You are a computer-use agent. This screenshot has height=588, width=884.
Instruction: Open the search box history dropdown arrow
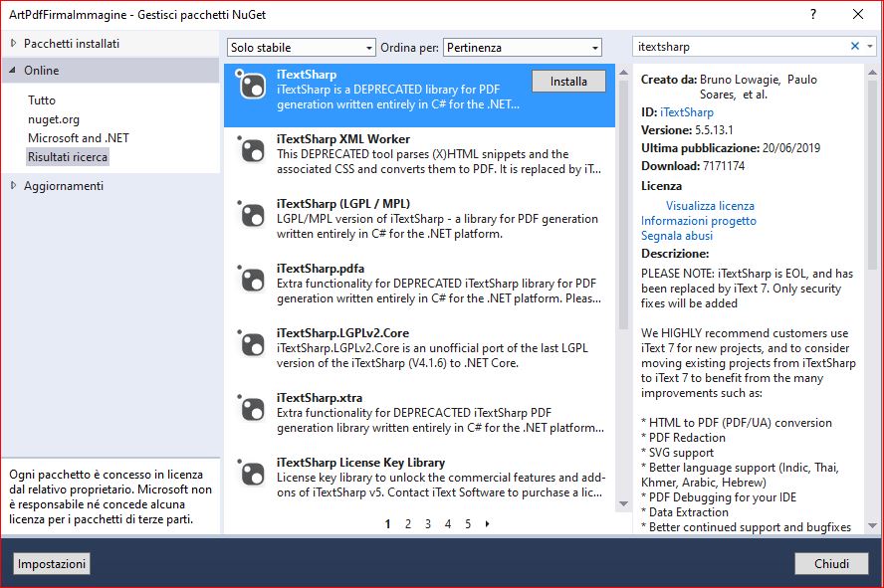pos(870,46)
